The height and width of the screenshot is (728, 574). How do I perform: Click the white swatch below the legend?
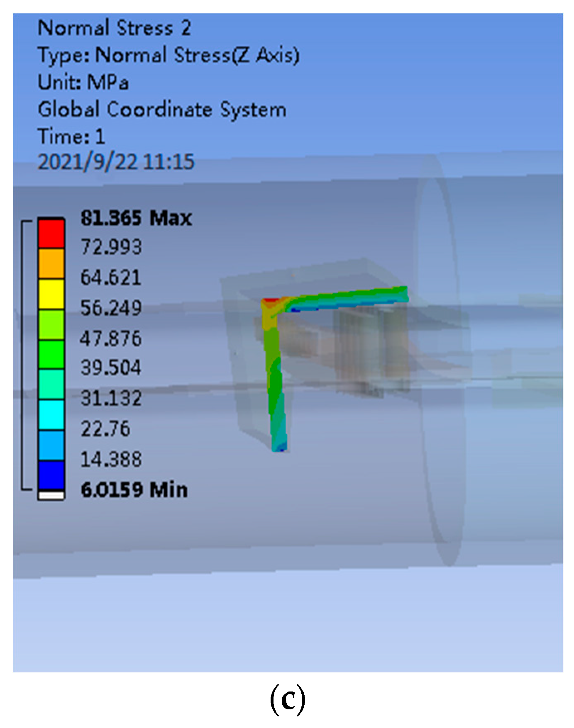point(51,495)
